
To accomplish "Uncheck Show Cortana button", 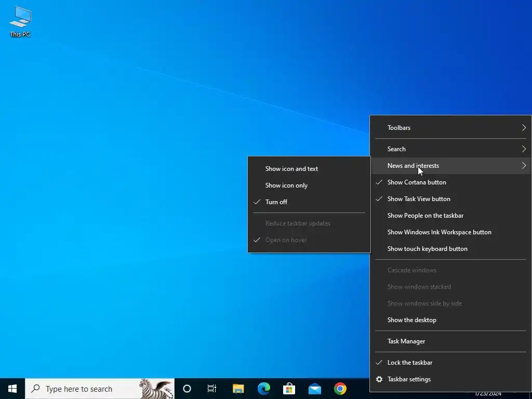I will click(450, 182).
